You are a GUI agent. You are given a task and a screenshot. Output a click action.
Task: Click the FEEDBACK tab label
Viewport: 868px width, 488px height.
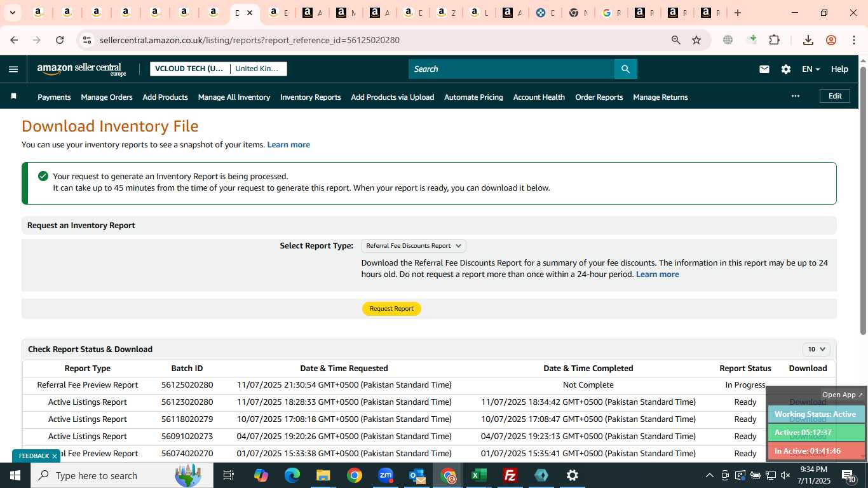click(34, 456)
